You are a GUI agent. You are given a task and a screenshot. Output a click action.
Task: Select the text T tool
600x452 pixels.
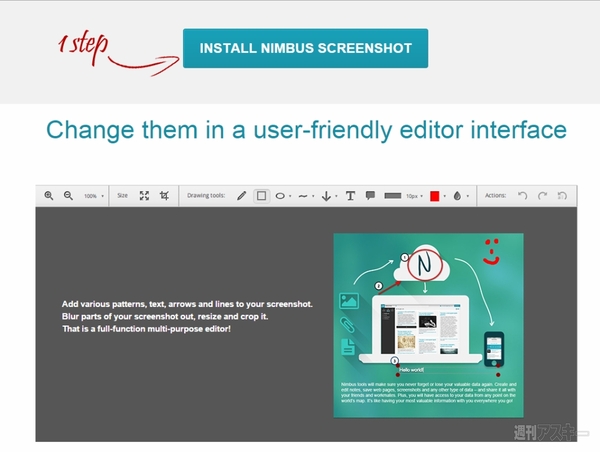(350, 196)
